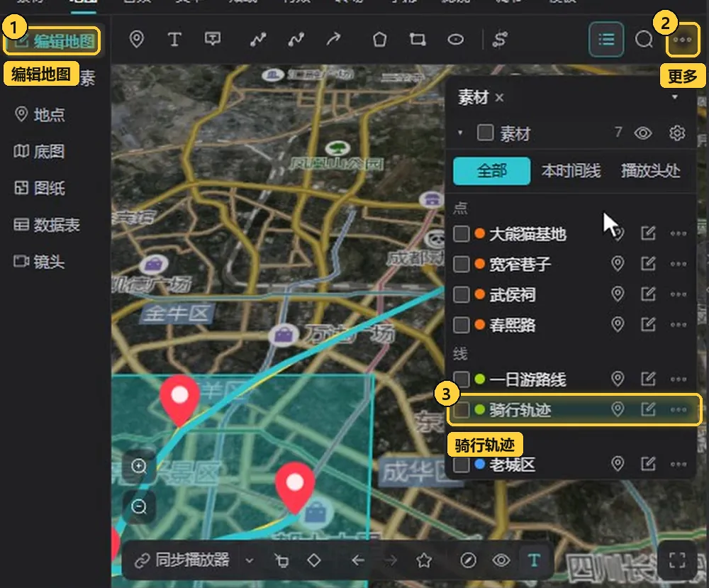
Task: Check the 大熊猫基地 checkbox
Action: click(x=462, y=234)
